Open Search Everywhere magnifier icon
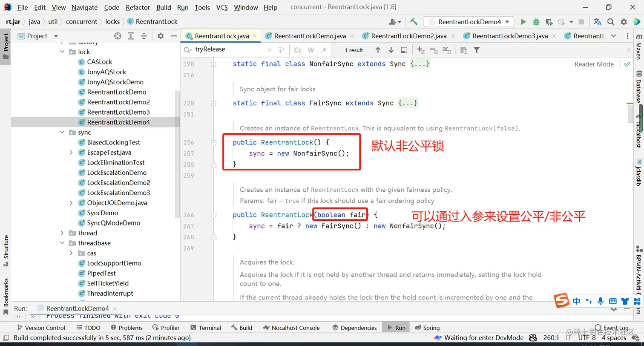Screen dimensions: 644x346 pyautogui.click(x=611, y=22)
